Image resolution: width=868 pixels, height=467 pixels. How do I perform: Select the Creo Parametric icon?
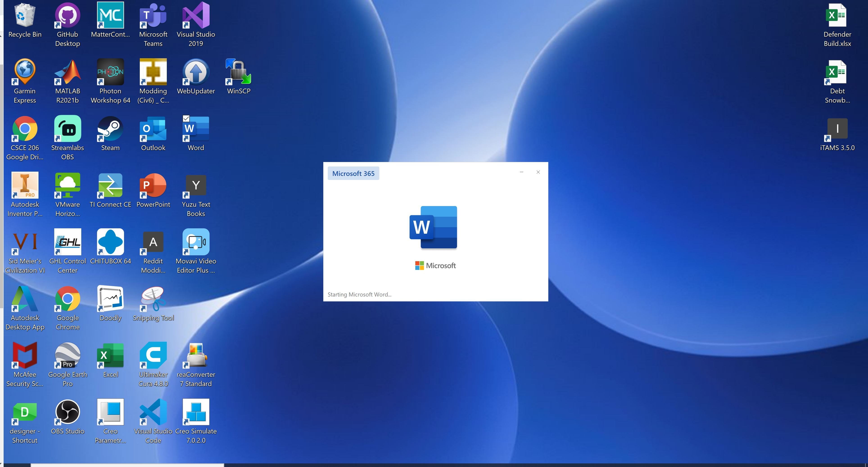pyautogui.click(x=110, y=412)
